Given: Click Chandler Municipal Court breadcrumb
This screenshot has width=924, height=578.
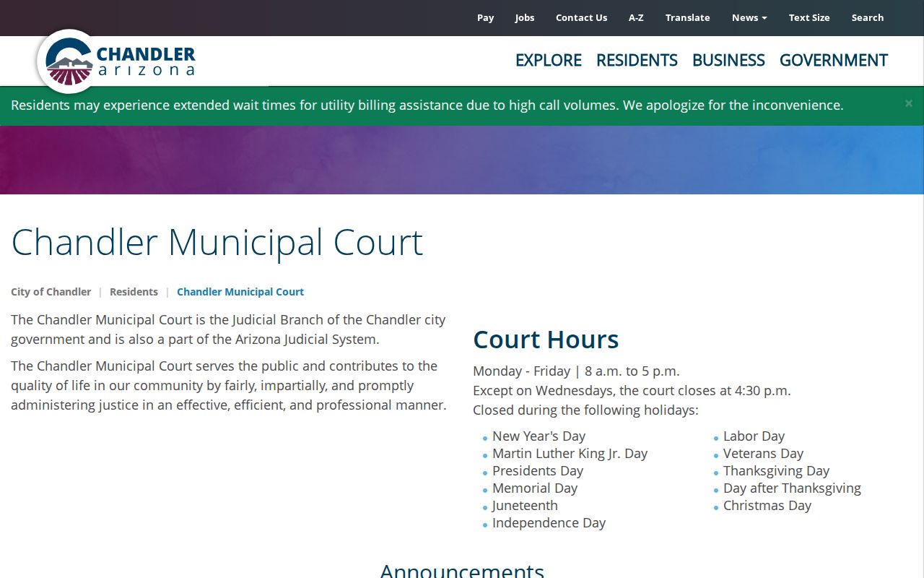Looking at the screenshot, I should click(240, 292).
